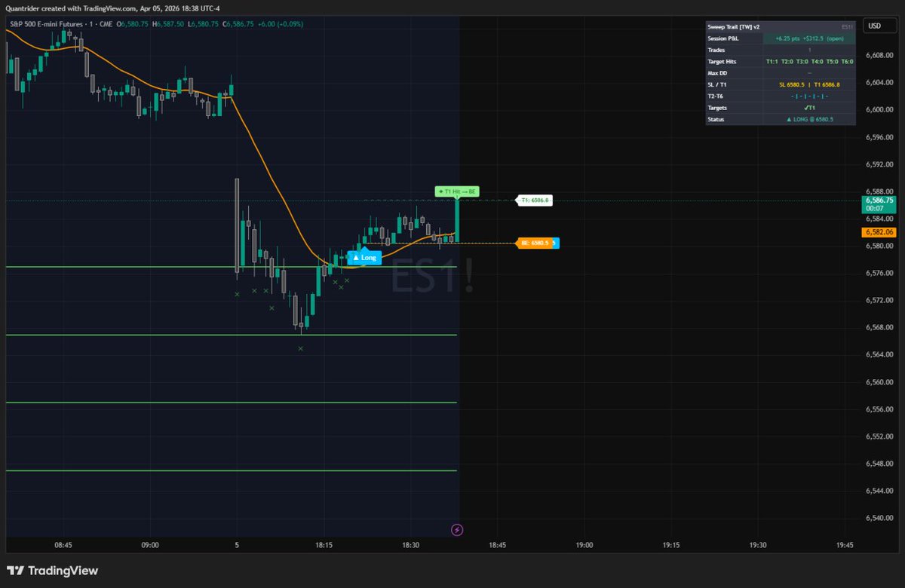Image resolution: width=905 pixels, height=588 pixels.
Task: Click the T2-T6 row label
Action: [716, 96]
